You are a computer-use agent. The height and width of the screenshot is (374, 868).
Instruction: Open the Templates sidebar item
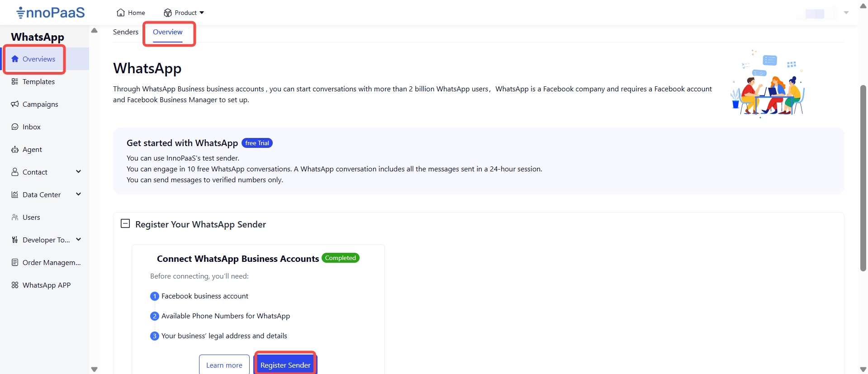[44, 81]
